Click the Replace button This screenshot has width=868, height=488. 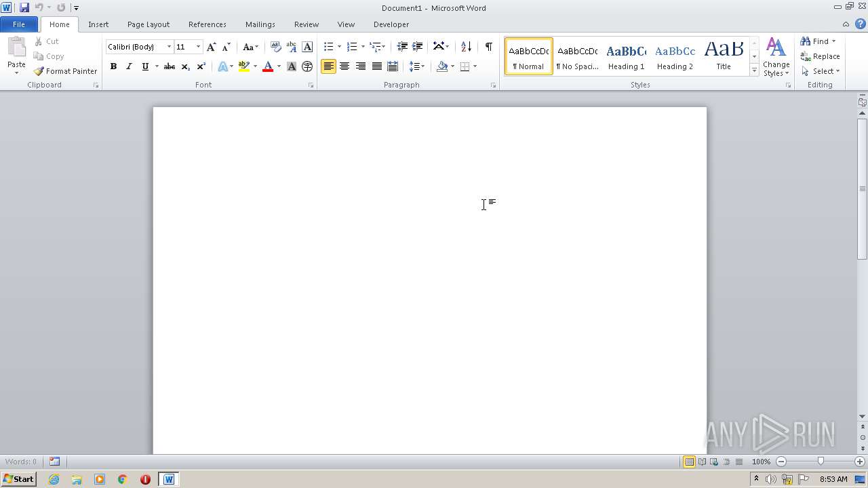pos(821,56)
